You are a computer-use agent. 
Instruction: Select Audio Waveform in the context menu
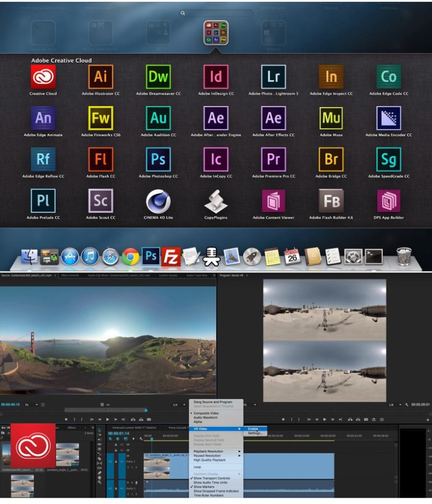[x=205, y=417]
